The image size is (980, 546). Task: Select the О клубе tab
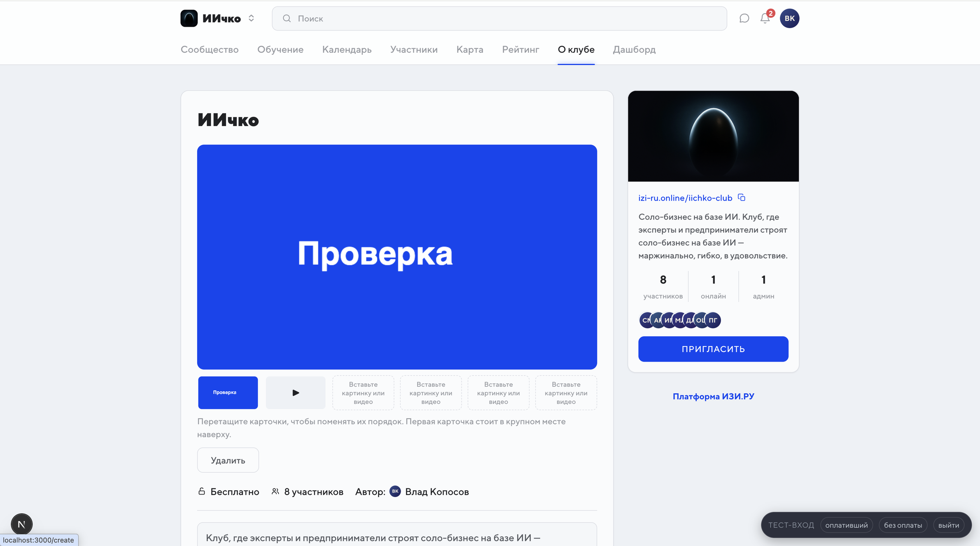(x=576, y=49)
